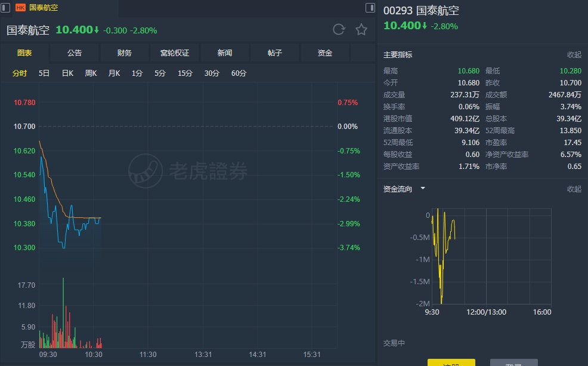The width and height of the screenshot is (588, 366).
Task: Click the 换手率 value 0.06%
Action: point(469,107)
